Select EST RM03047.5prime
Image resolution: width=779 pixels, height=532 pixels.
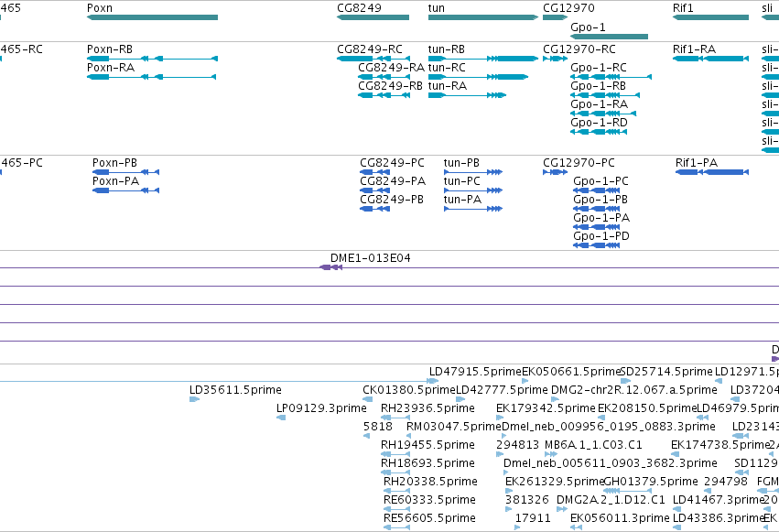coord(409,436)
